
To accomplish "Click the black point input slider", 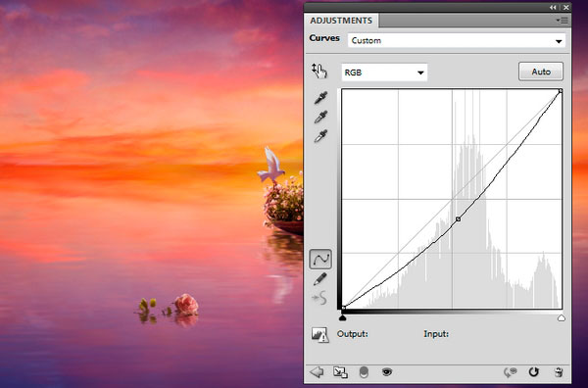I will (342, 318).
